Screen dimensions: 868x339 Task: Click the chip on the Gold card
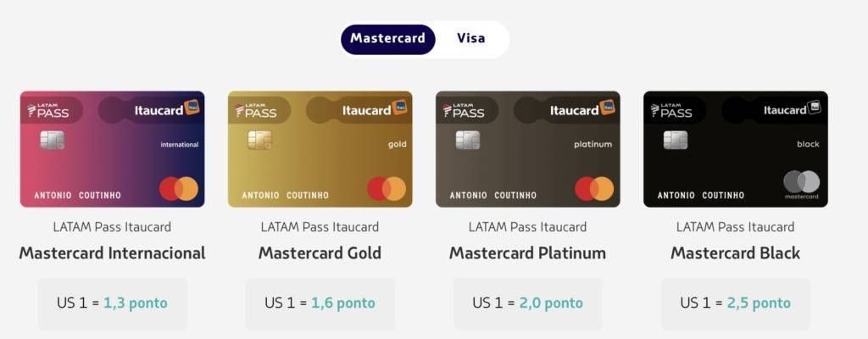click(259, 140)
